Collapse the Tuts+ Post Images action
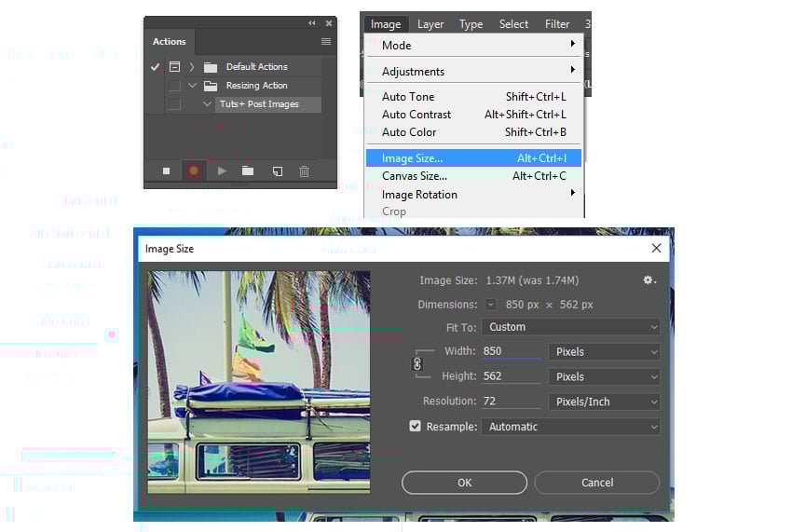 pos(207,104)
